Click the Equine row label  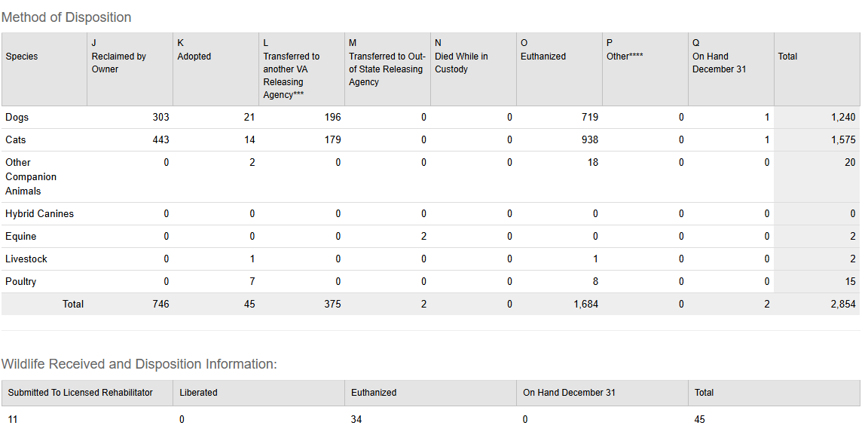click(20, 237)
